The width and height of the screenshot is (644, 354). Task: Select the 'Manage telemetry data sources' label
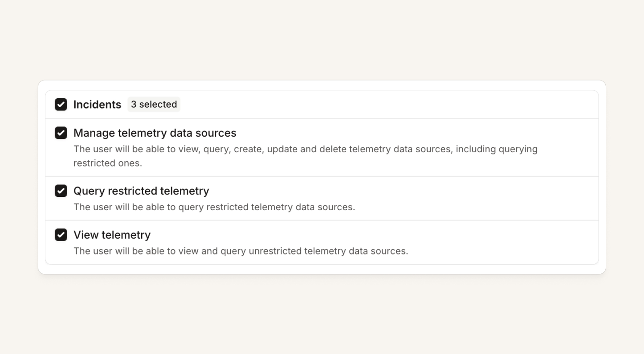point(155,133)
